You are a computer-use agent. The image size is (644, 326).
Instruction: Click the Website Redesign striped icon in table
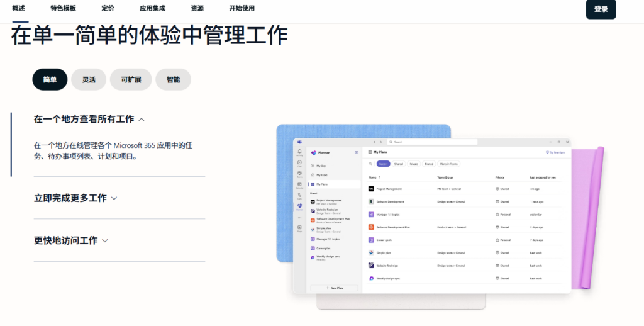(x=371, y=266)
